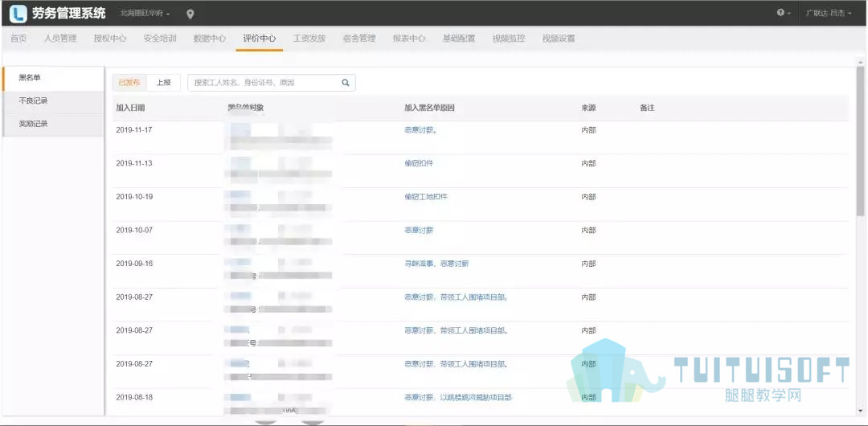This screenshot has height=426, width=868.
Task: Click the date 2019-11-13
Action: (134, 163)
